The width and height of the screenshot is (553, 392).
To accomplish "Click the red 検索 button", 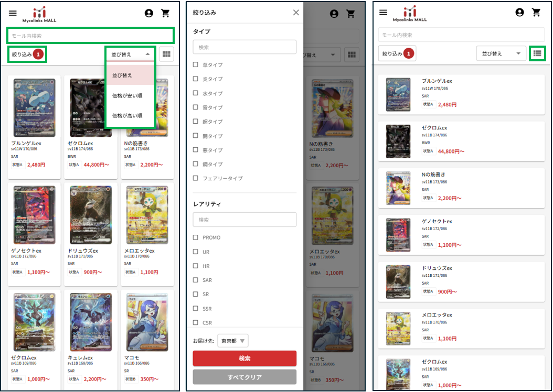I will [x=244, y=358].
